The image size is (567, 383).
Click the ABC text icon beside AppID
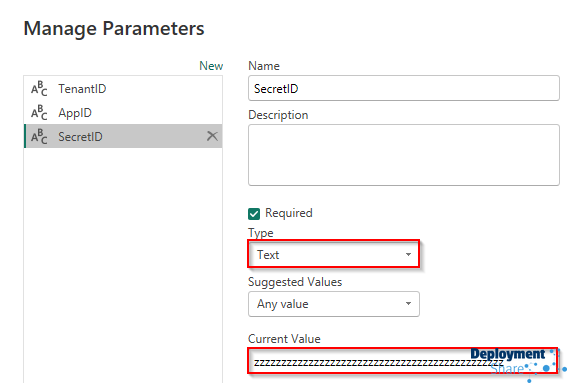pyautogui.click(x=39, y=112)
